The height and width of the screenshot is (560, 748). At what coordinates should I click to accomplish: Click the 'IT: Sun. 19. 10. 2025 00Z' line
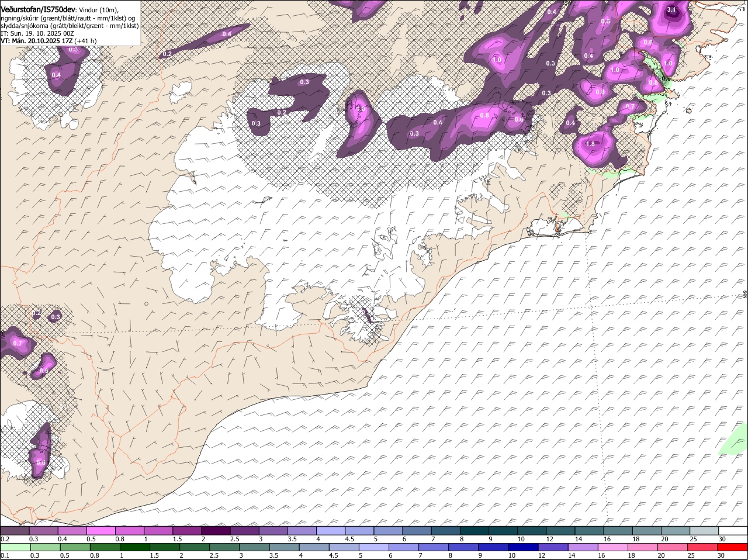point(37,33)
